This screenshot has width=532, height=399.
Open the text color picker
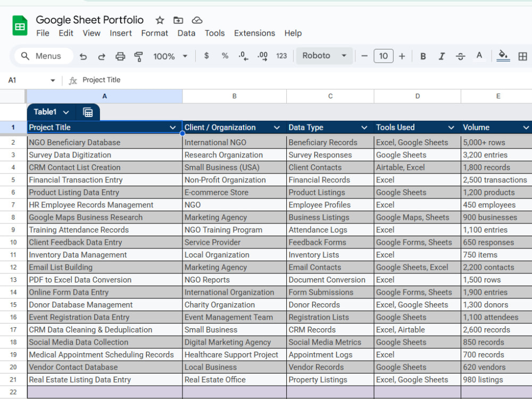tap(479, 56)
